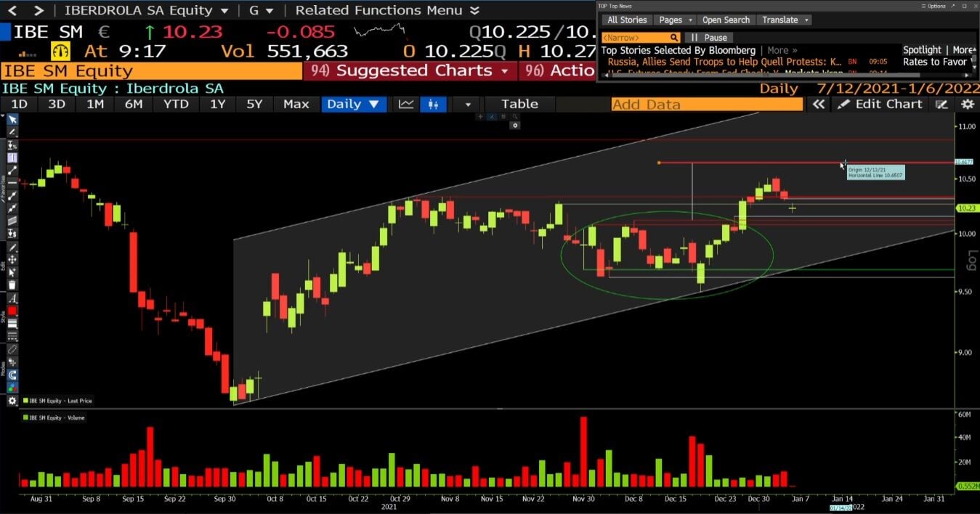Image resolution: width=980 pixels, height=514 pixels.
Task: Select the 1D period
Action: [19, 104]
